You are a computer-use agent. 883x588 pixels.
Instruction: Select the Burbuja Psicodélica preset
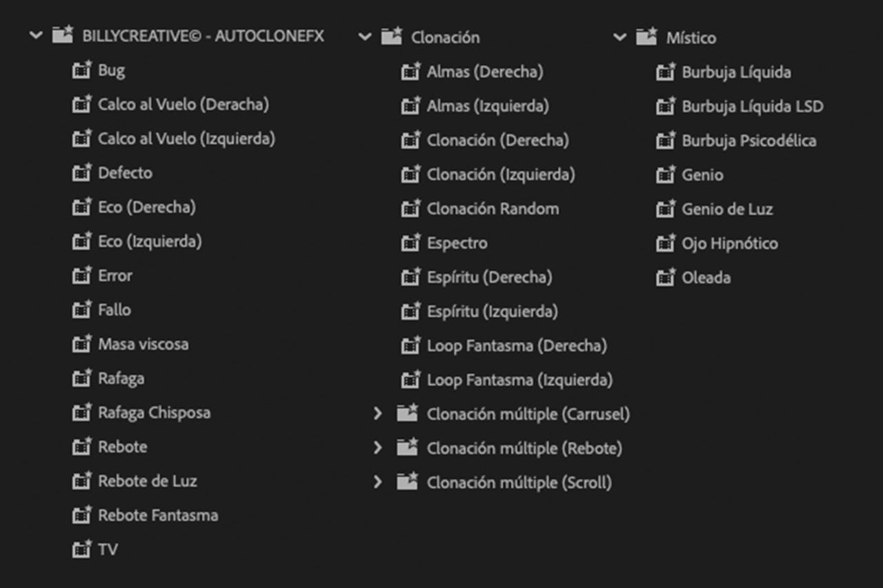tap(748, 141)
